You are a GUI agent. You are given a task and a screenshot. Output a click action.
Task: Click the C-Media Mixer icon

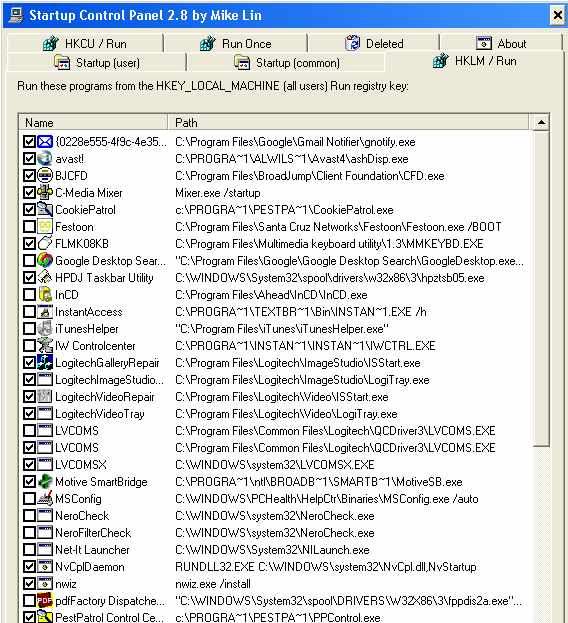45,193
